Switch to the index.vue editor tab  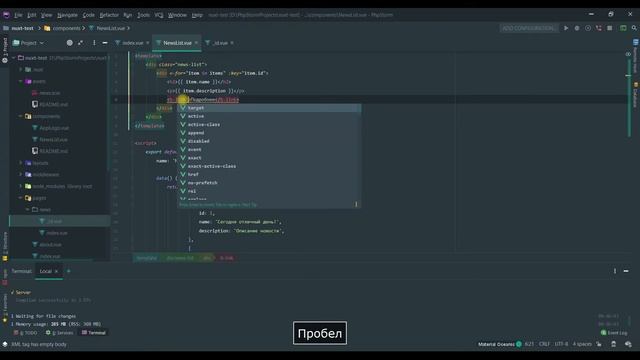pos(133,42)
